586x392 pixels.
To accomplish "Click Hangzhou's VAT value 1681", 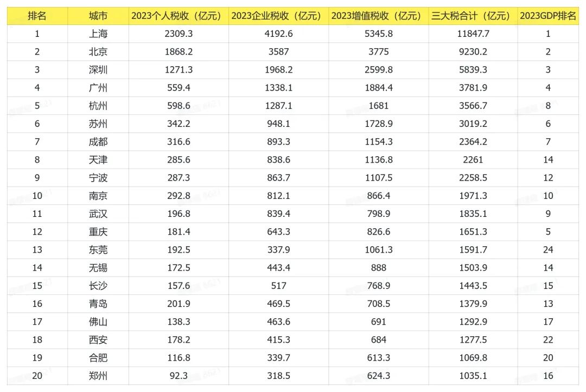I will point(379,106).
